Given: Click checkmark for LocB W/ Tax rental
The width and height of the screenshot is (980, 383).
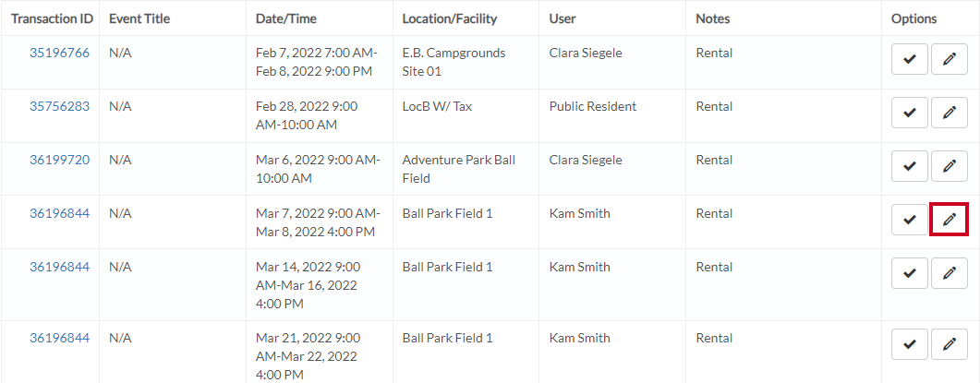Looking at the screenshot, I should point(910,113).
